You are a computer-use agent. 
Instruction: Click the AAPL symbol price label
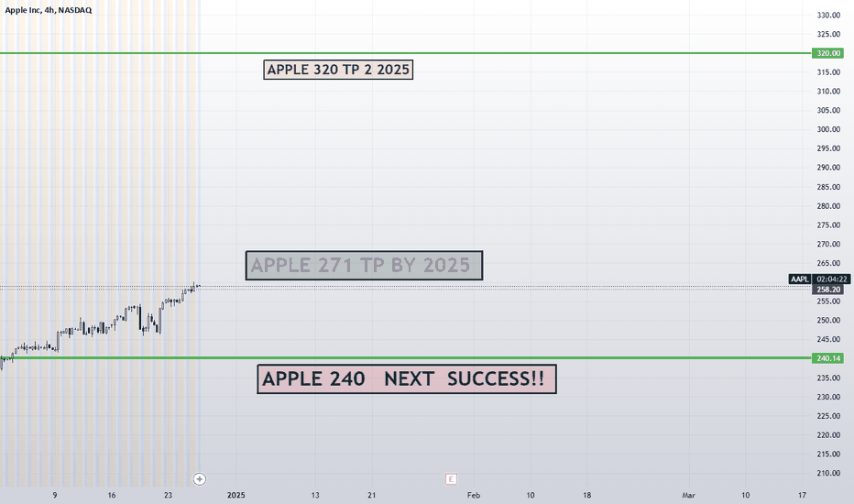click(x=800, y=279)
